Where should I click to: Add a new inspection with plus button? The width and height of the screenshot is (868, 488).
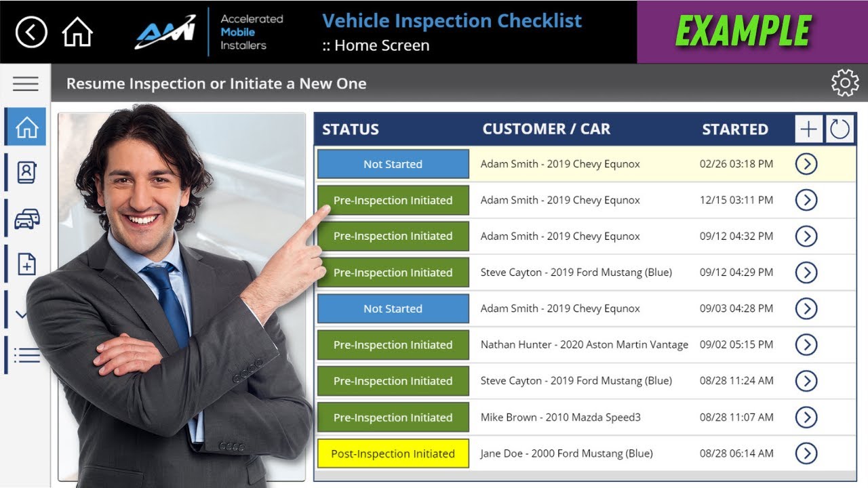click(808, 129)
